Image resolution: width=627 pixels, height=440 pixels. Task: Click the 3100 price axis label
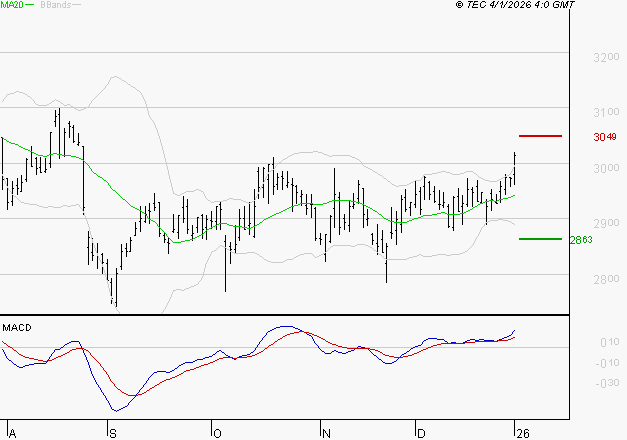click(x=603, y=113)
